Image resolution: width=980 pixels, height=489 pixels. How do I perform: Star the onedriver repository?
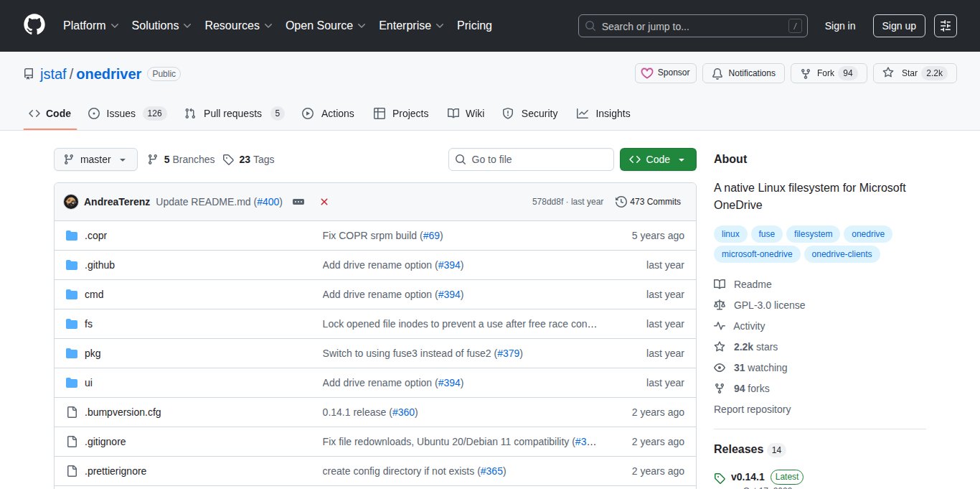click(914, 73)
